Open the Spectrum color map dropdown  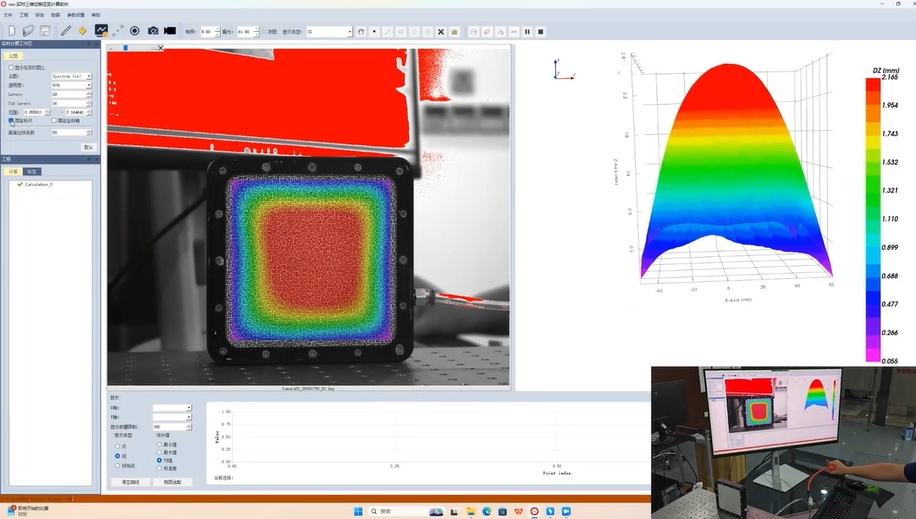pyautogui.click(x=71, y=76)
